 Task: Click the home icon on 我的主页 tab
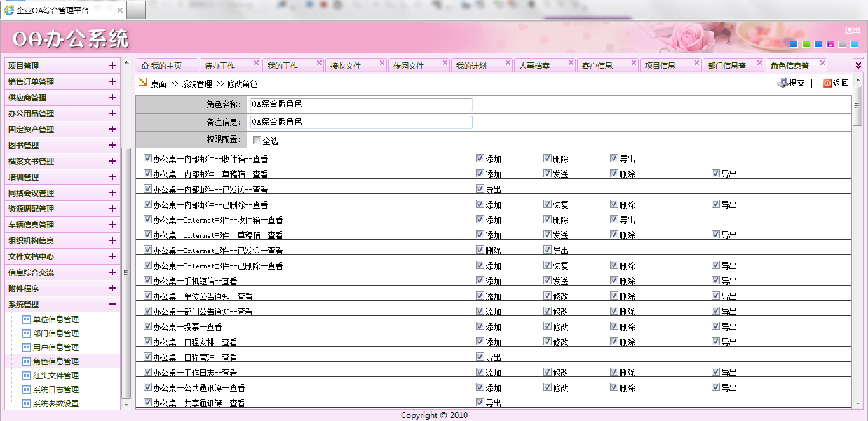[x=145, y=66]
